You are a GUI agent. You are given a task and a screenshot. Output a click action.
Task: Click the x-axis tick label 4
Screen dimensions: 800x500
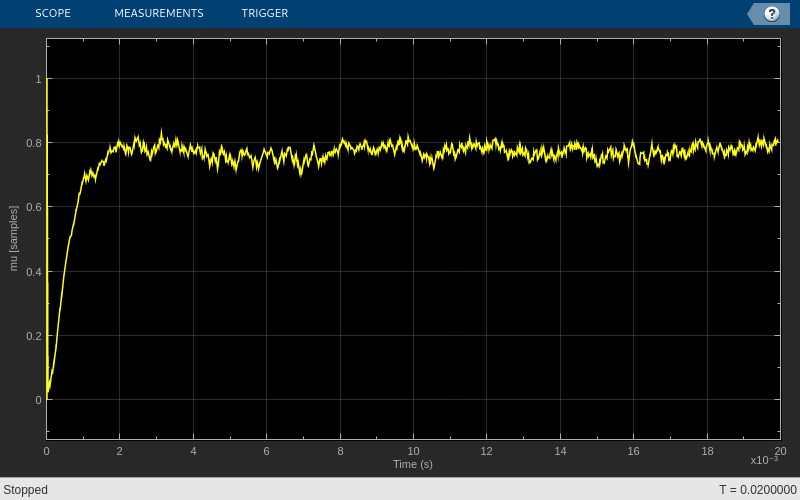point(193,451)
